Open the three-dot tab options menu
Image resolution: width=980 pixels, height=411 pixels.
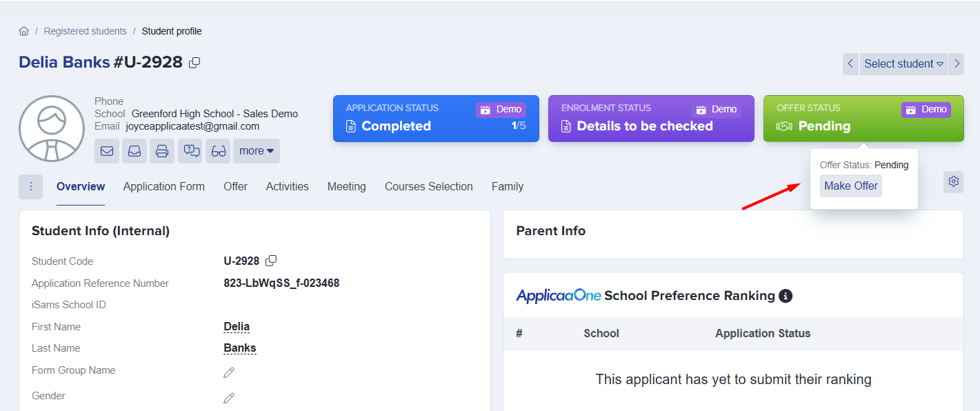(x=30, y=186)
